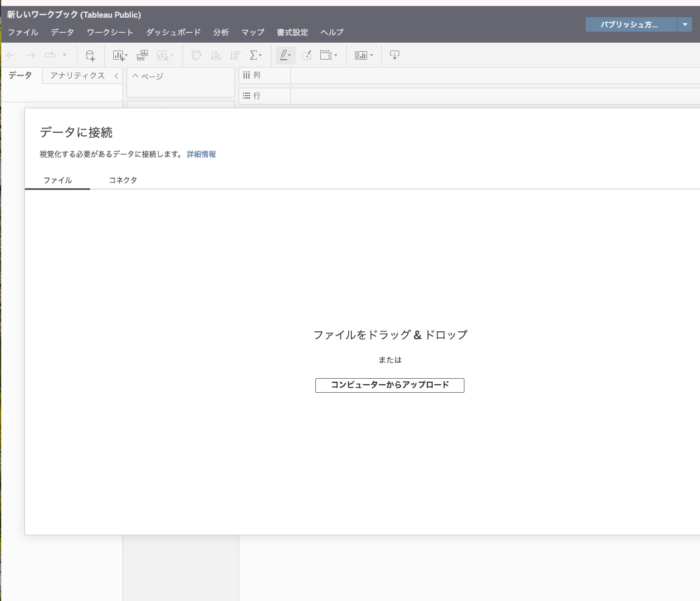Collapse the side pane with chevron
Viewport: 700px width, 601px height.
[116, 76]
